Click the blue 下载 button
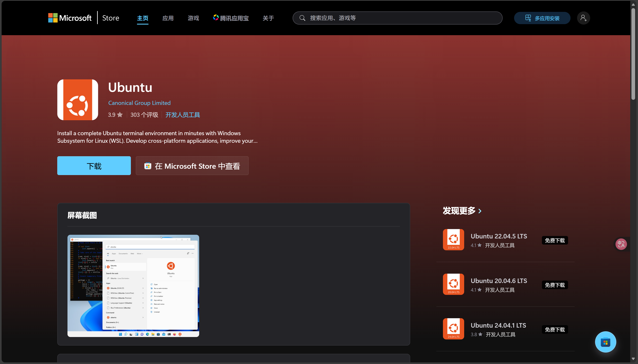Viewport: 638px width, 364px height. (x=94, y=166)
